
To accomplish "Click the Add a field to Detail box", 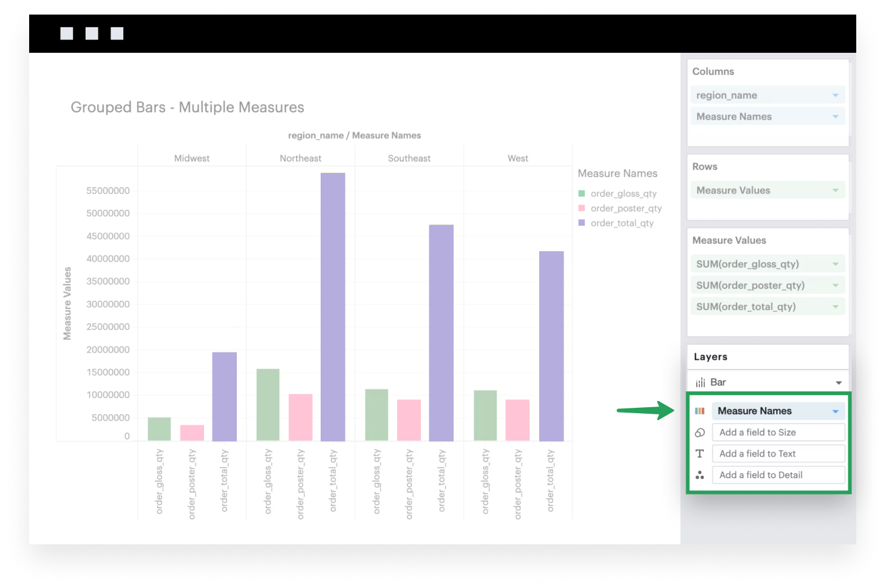I will pyautogui.click(x=778, y=475).
